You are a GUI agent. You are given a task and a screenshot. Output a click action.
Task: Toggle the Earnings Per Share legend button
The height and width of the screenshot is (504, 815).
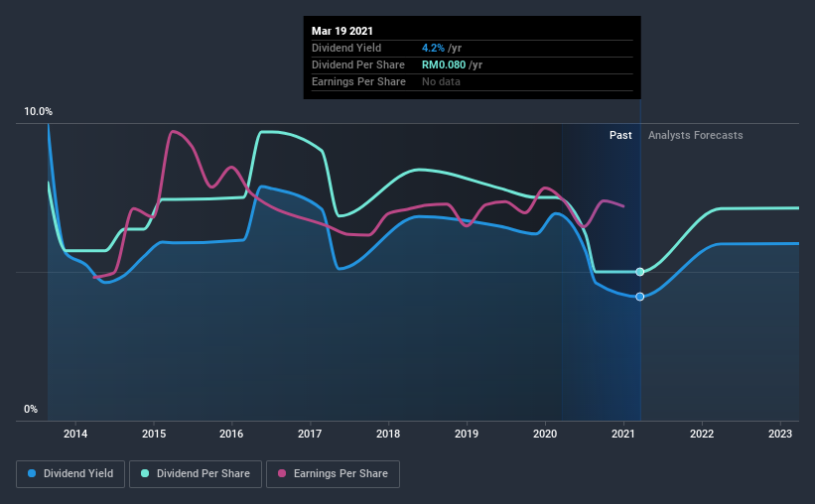[x=333, y=474]
